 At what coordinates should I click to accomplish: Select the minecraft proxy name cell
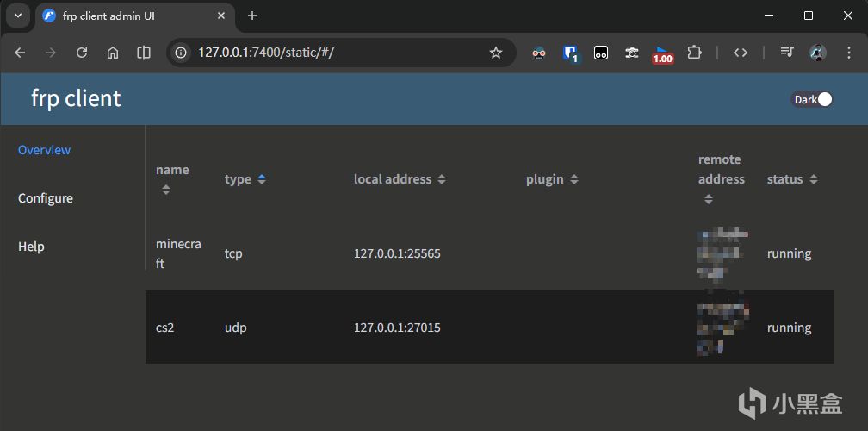tap(178, 253)
